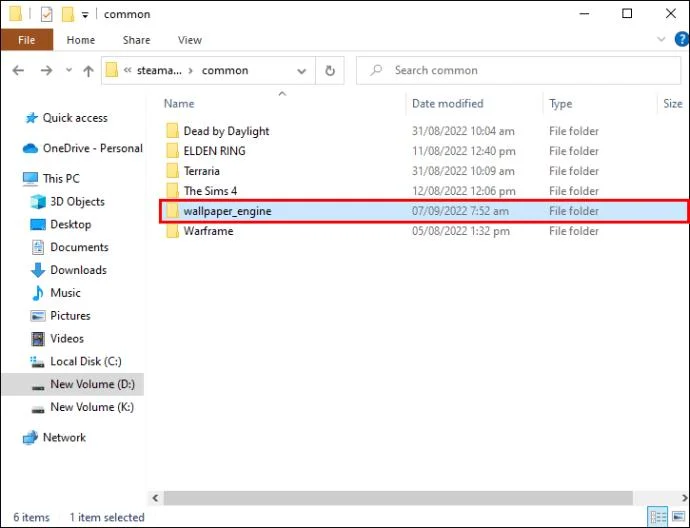Open the File ribbon tab
Screen dimensions: 690x528
click(x=26, y=40)
